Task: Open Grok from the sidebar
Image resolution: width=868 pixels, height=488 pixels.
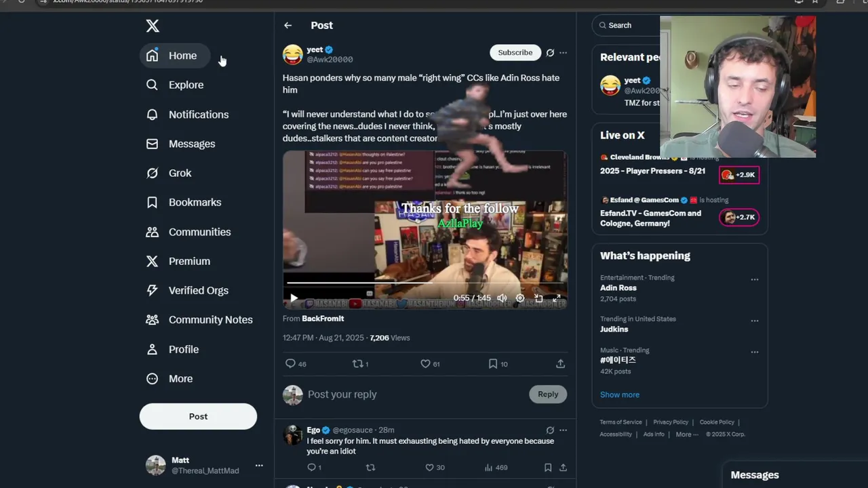Action: [170, 173]
